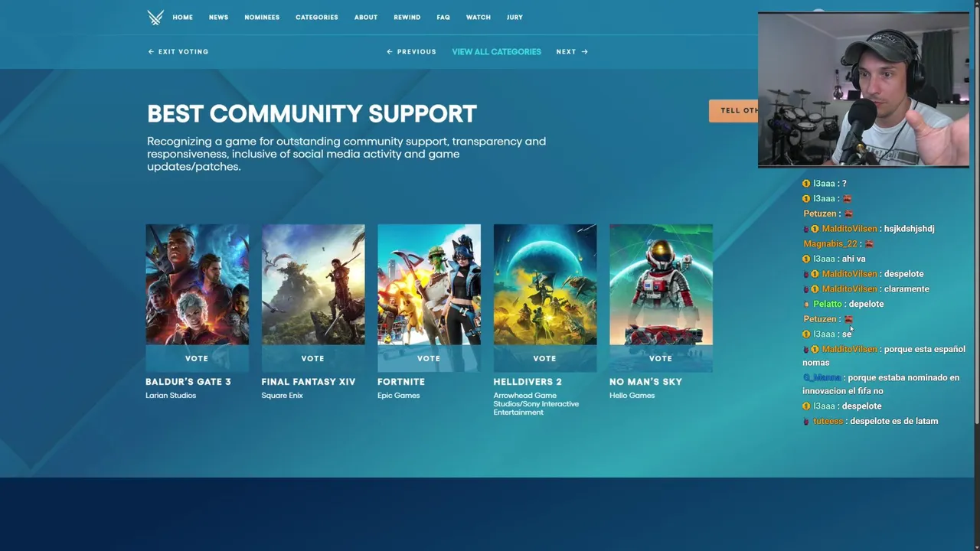980x551 pixels.
Task: Click the left arrow beside PREVIOUS
Action: (390, 52)
